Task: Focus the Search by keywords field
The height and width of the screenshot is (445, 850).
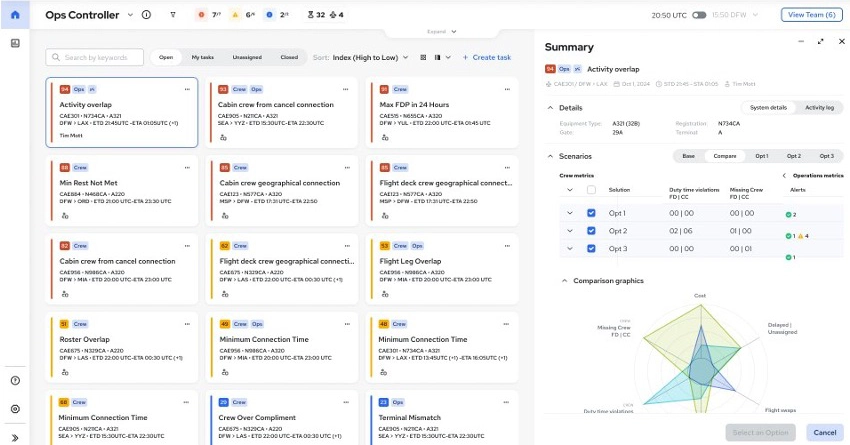Action: tap(95, 57)
